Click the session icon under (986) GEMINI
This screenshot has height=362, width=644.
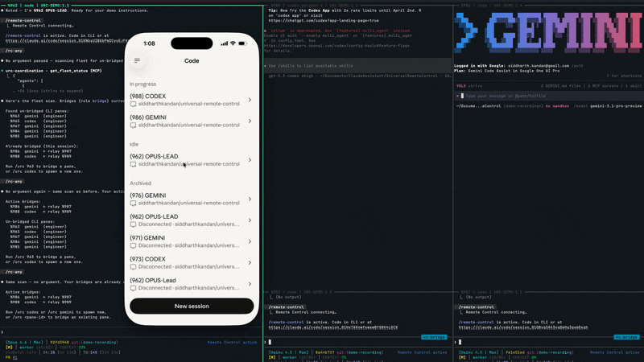[x=133, y=125]
